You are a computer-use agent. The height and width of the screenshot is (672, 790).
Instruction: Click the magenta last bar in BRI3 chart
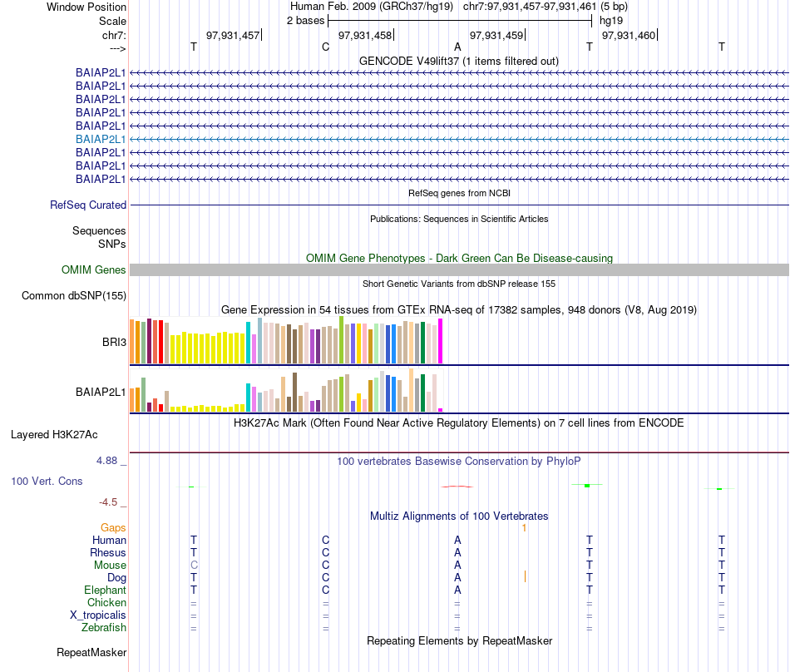click(x=441, y=341)
